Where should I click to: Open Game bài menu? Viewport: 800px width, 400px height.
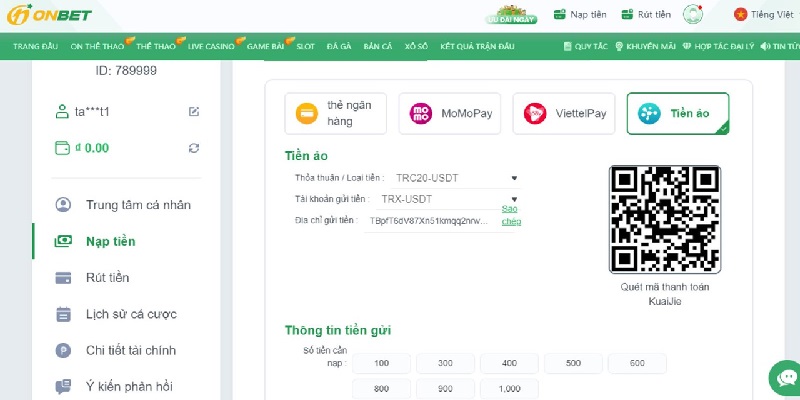tap(265, 46)
